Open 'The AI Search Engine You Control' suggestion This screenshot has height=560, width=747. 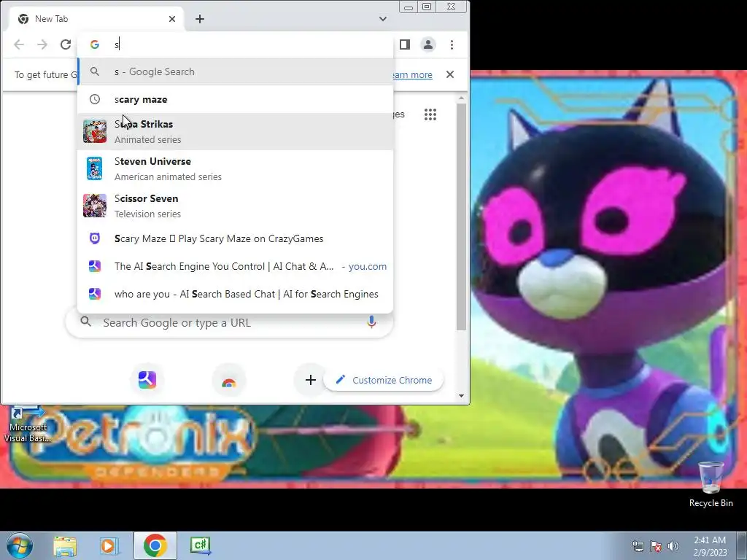[236, 266]
